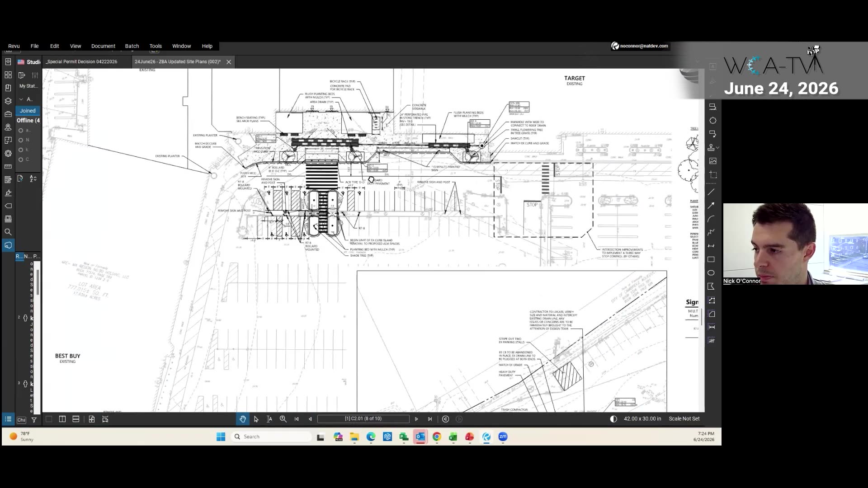This screenshot has height=488, width=868.
Task: Select the Ellipse markup tool
Action: [x=711, y=273]
